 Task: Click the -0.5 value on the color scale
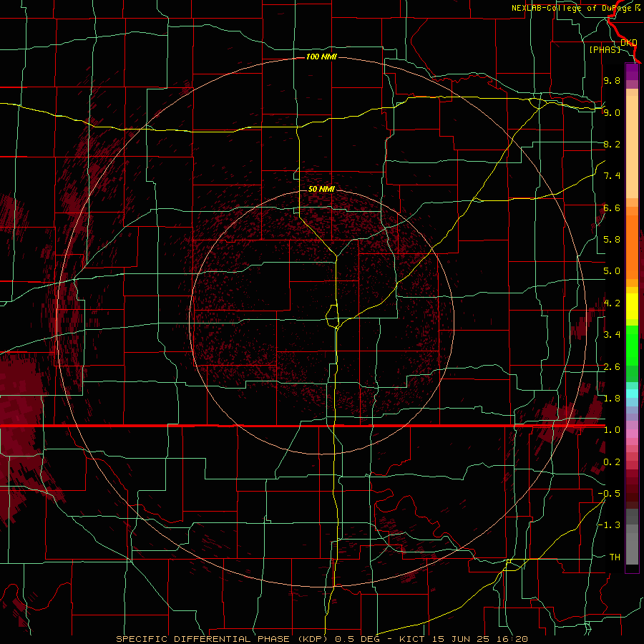point(609,494)
